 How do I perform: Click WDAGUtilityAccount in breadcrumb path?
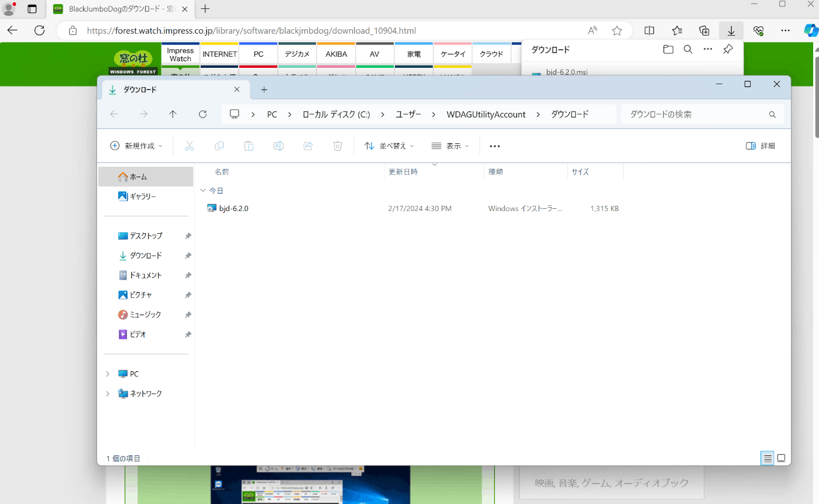[x=486, y=115]
